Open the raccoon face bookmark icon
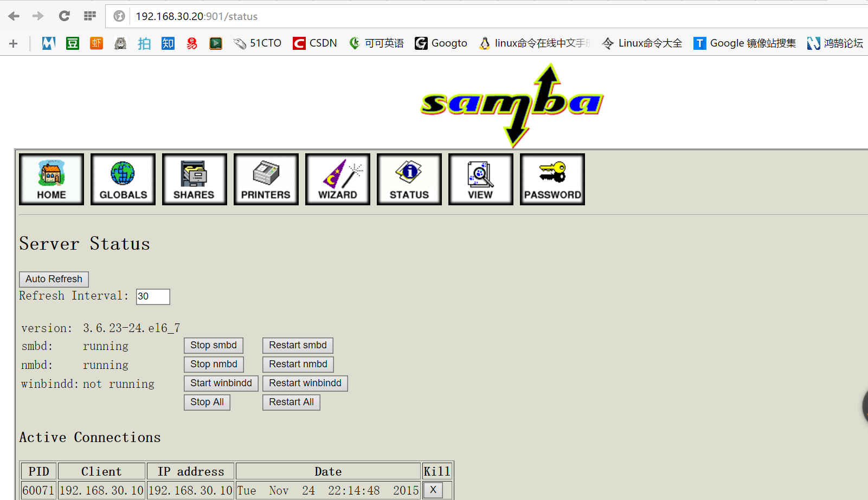Screen dimensions: 868x500 coord(120,43)
